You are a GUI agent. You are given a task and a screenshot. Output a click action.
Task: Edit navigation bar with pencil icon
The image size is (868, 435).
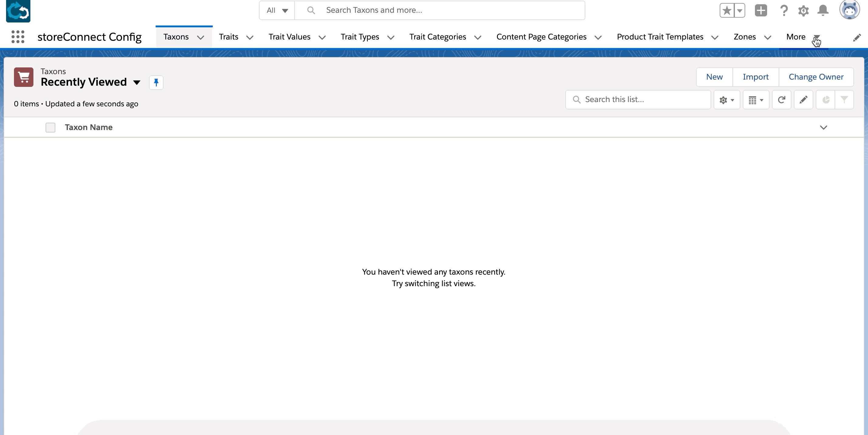pos(857,37)
